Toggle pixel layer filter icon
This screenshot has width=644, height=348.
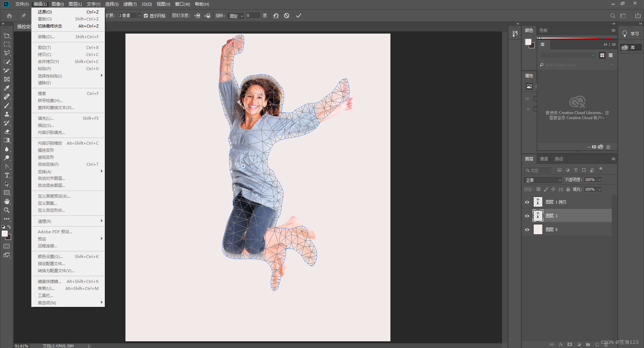(559, 170)
